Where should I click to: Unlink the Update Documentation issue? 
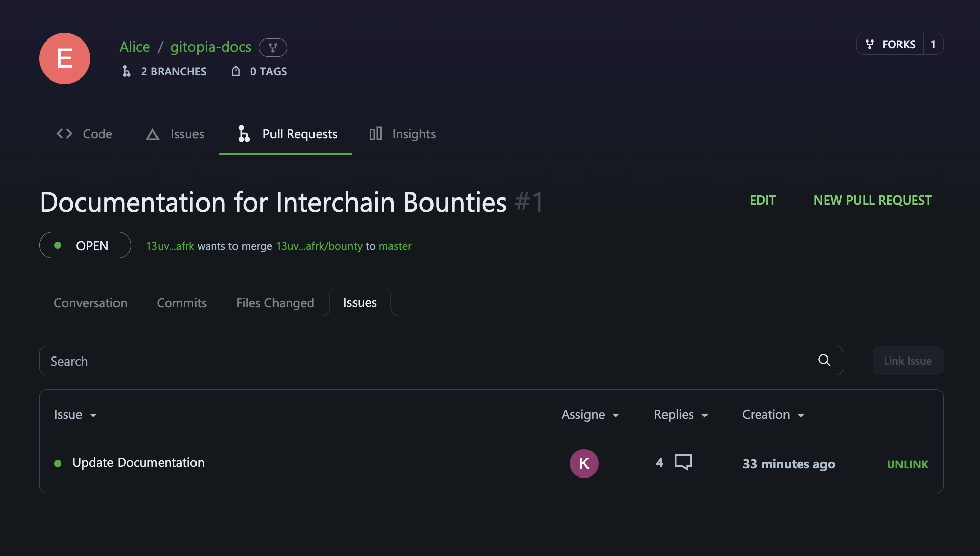[x=907, y=464]
